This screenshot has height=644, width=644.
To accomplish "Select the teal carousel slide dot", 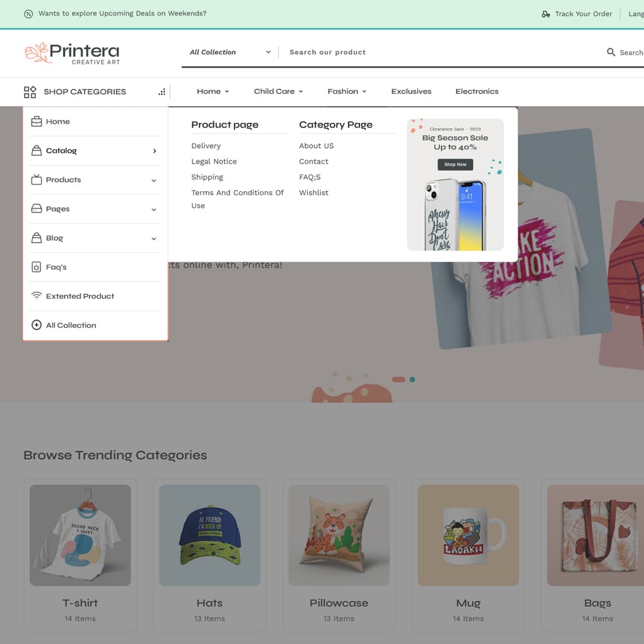I will (412, 379).
